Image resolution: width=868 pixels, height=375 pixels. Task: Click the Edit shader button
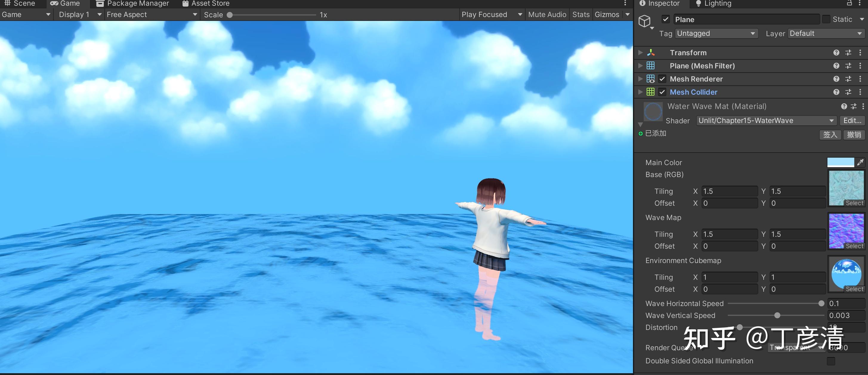coord(852,120)
